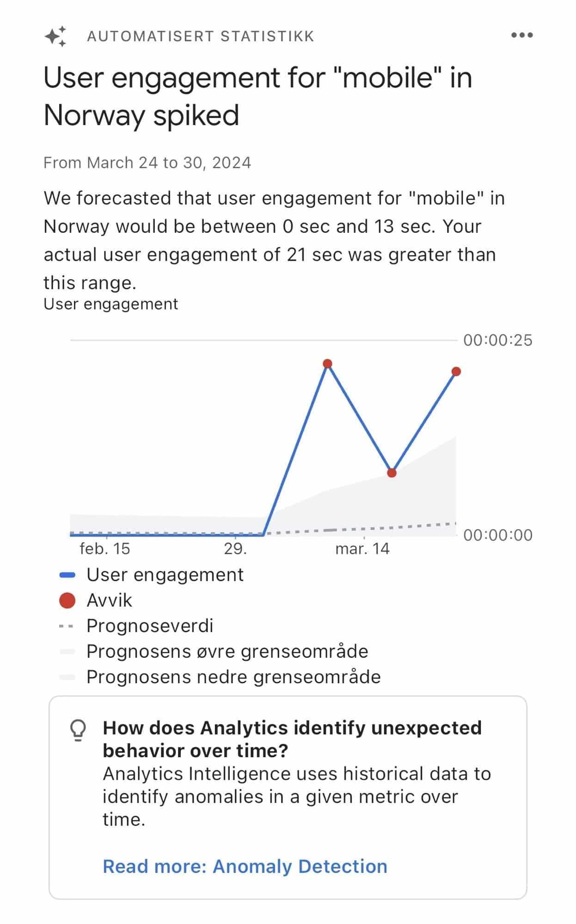
Task: Click the mar. 14 x-axis date label
Action: (x=362, y=549)
